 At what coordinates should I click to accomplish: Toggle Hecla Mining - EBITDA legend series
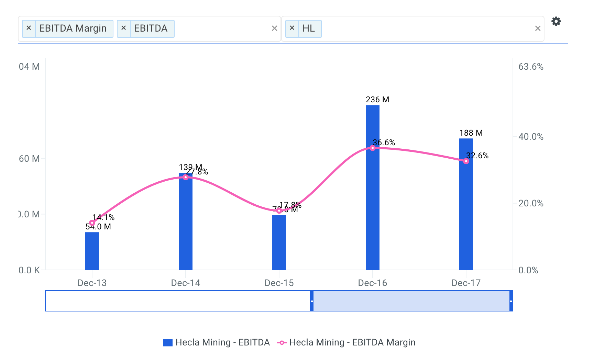click(216, 342)
